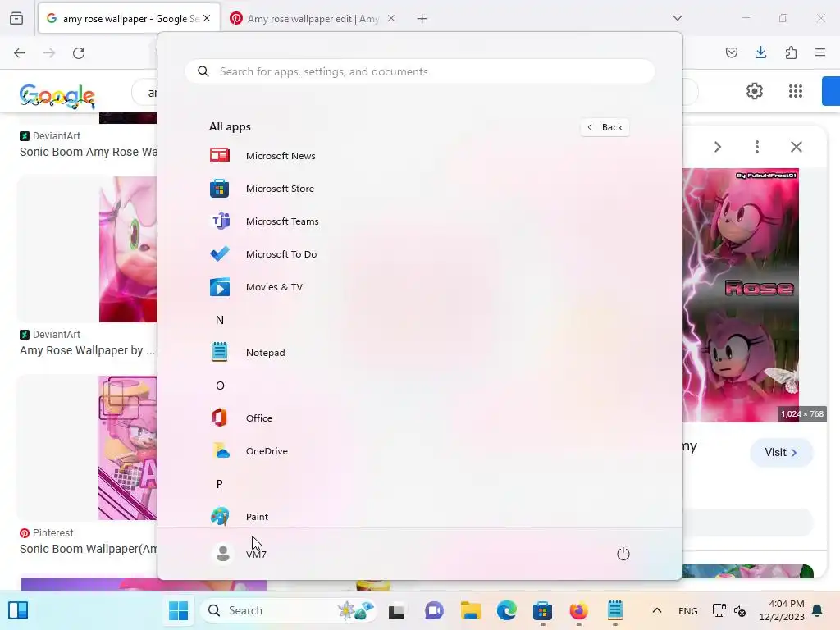Open Task View from the taskbar
840x630 pixels.
pyautogui.click(x=396, y=610)
